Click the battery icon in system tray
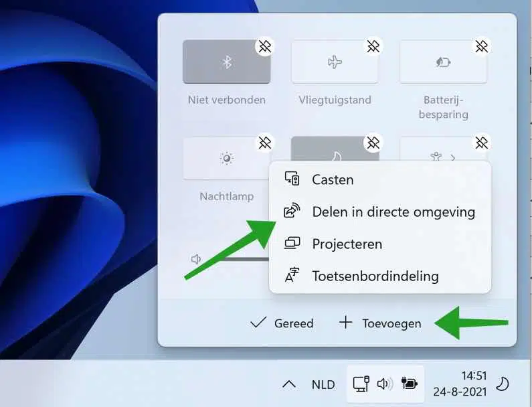The width and height of the screenshot is (532, 407). [409, 384]
